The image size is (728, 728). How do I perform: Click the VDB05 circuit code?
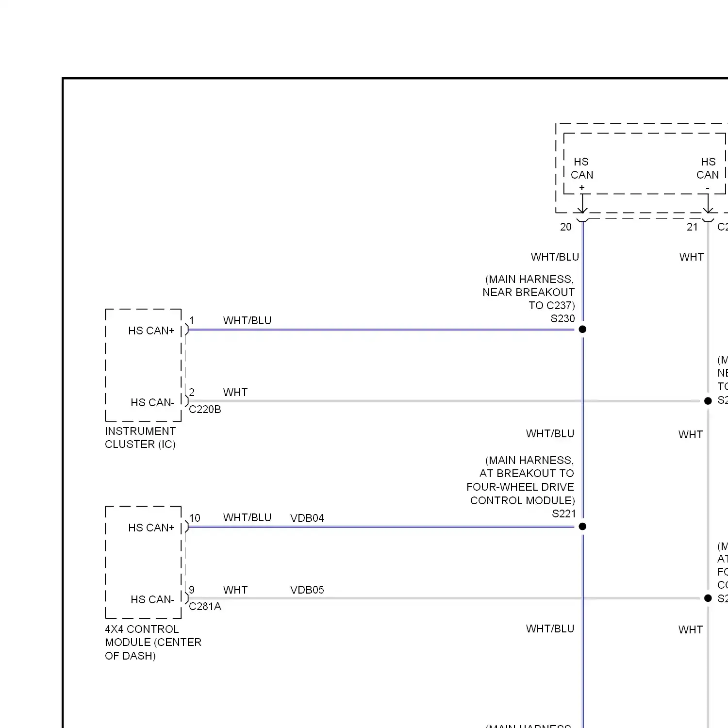[x=307, y=590]
